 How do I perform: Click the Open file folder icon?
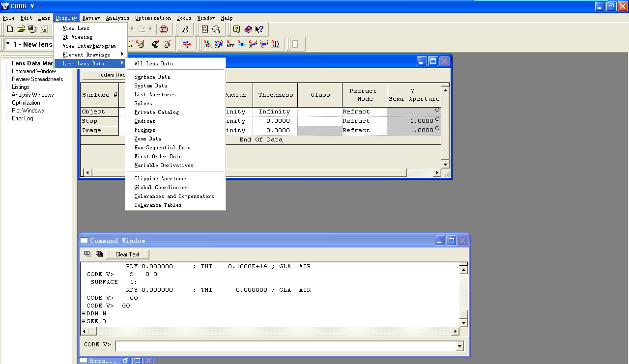[21, 29]
